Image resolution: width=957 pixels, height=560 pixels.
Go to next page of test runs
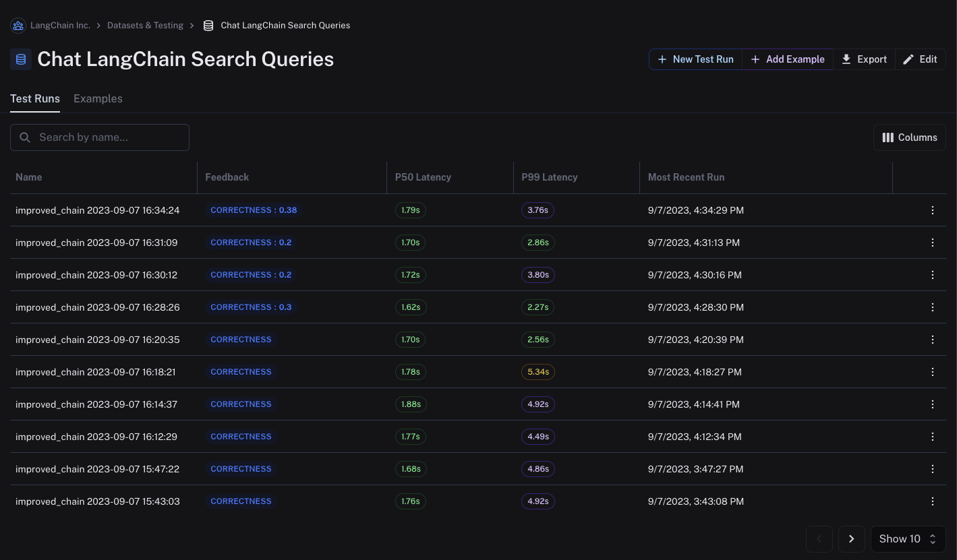tap(852, 539)
